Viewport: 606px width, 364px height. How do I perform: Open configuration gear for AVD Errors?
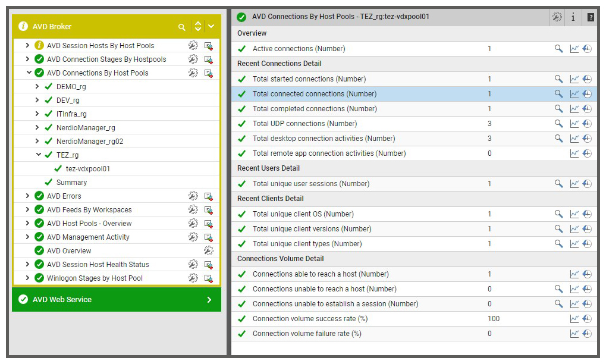(x=193, y=196)
